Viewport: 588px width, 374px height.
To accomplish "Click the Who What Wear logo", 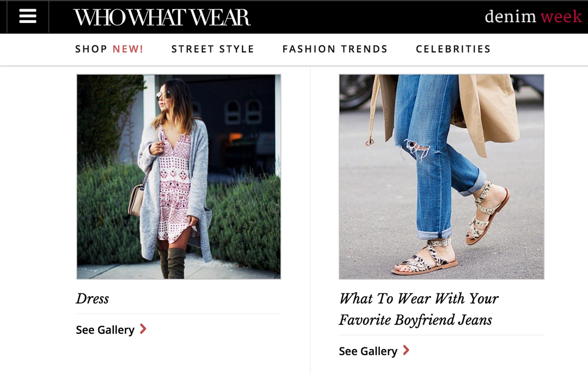I will [x=162, y=17].
